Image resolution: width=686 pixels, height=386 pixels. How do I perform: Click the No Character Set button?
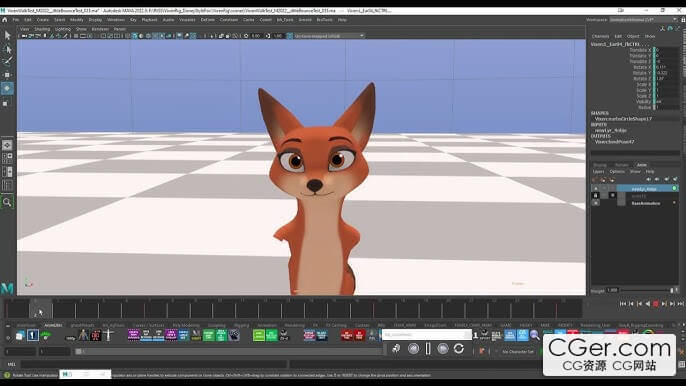(x=518, y=352)
